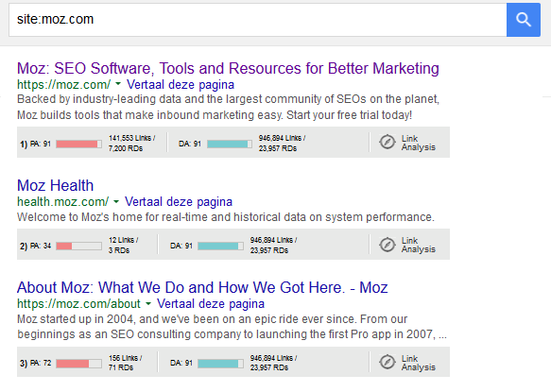
Task: Click the '2) PA: 34' label
Action: (36, 246)
